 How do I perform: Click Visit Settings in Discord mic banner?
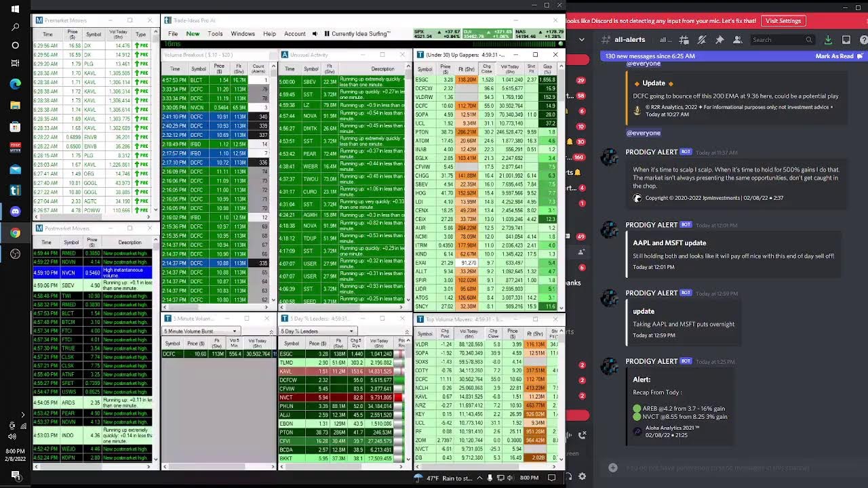coord(783,21)
